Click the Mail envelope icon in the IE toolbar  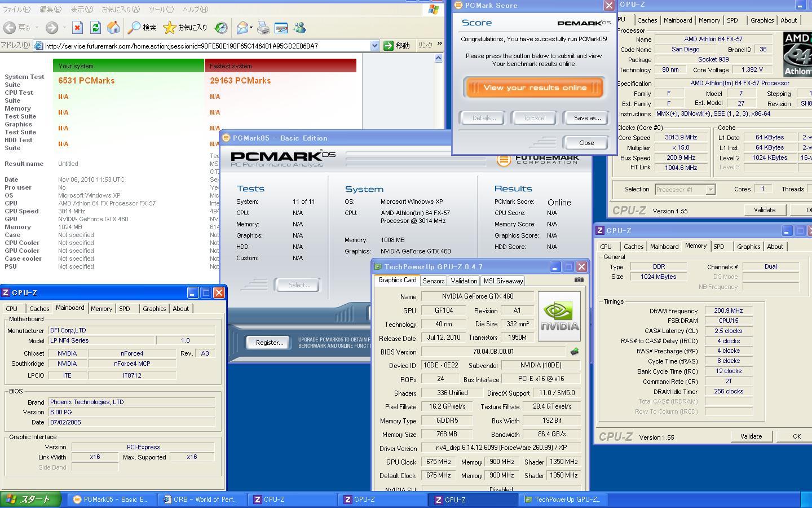point(242,28)
